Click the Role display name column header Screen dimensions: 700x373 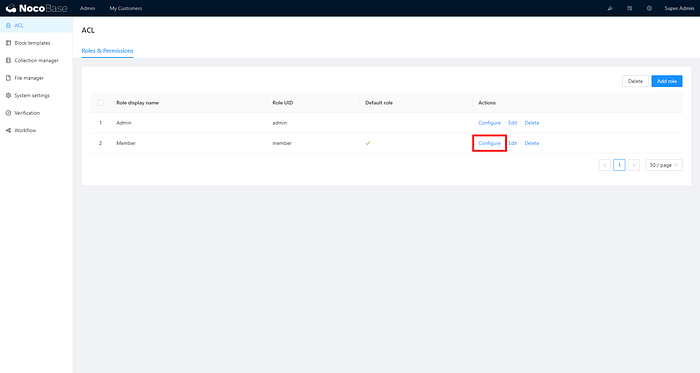138,103
